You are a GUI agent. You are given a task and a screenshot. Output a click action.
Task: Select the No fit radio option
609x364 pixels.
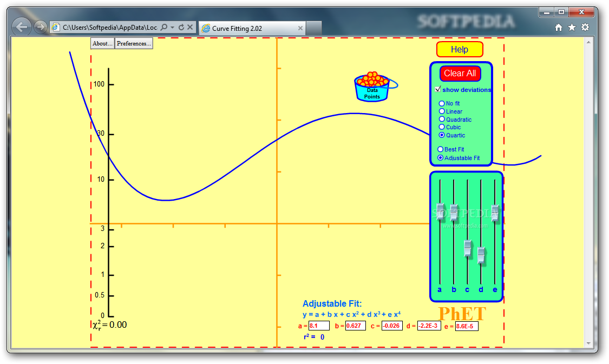coord(442,103)
